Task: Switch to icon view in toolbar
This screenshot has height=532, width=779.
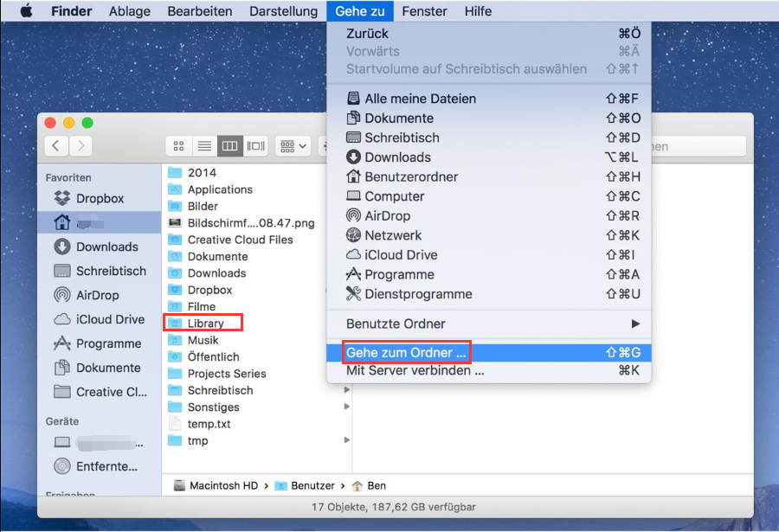Action: (179, 146)
